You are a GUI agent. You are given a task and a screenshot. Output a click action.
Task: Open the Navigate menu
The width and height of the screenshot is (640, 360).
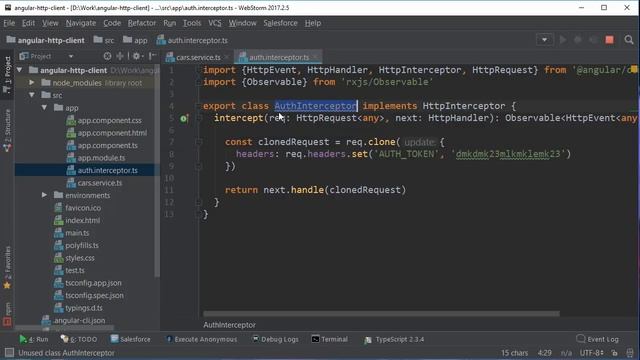click(x=81, y=23)
